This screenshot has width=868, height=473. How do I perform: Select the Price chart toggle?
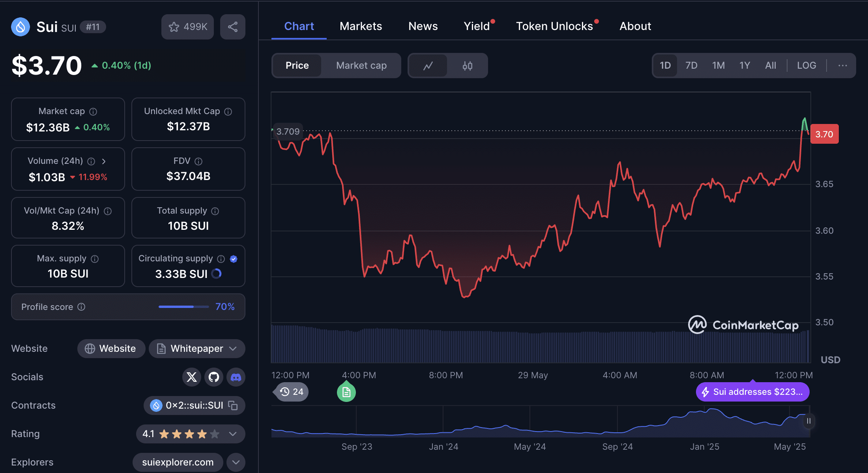pos(297,66)
